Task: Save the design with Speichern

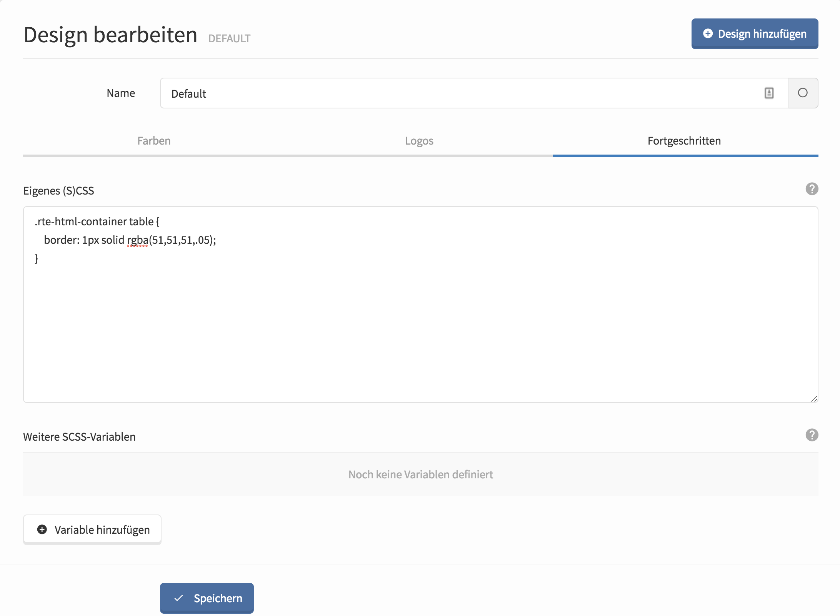Action: click(x=207, y=598)
